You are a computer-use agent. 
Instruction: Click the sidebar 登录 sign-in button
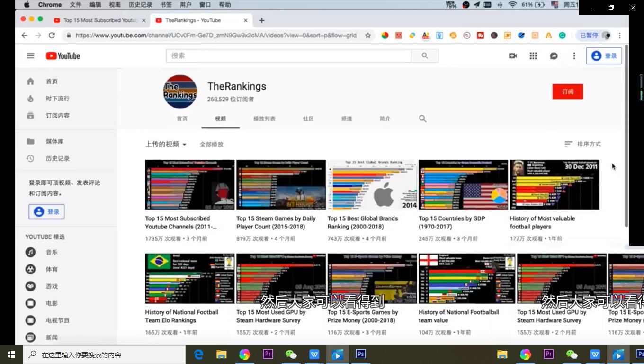[x=46, y=211]
